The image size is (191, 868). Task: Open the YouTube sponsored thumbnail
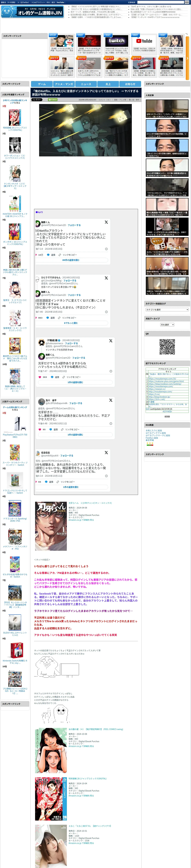144,41
